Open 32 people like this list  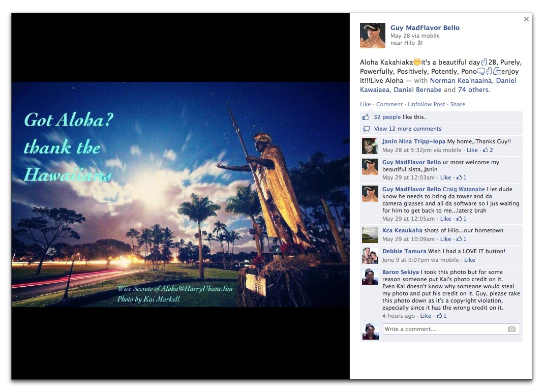point(387,117)
